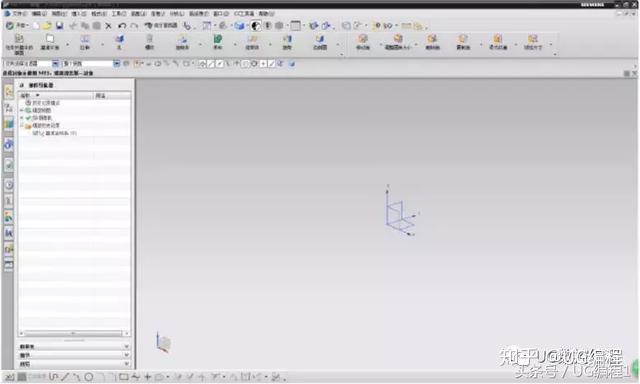This screenshot has width=640, height=384.
Task: Select the Arc tool in sketch toolbar
Action: coord(76,377)
